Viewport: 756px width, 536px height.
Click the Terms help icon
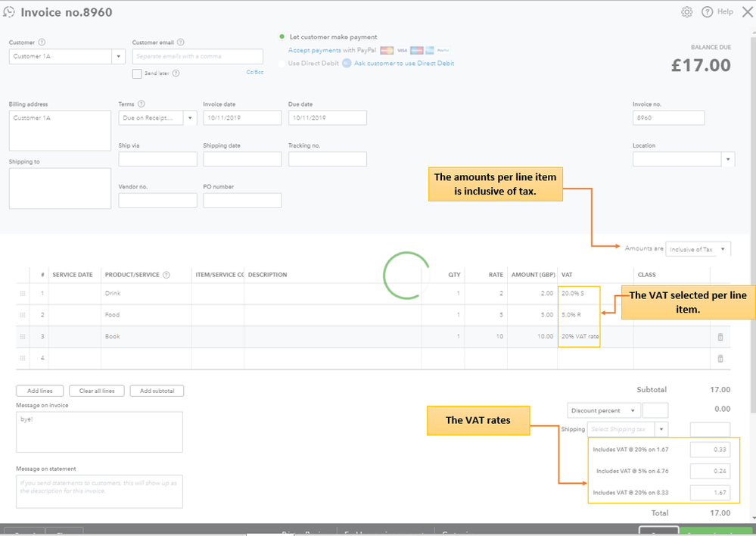pos(142,104)
